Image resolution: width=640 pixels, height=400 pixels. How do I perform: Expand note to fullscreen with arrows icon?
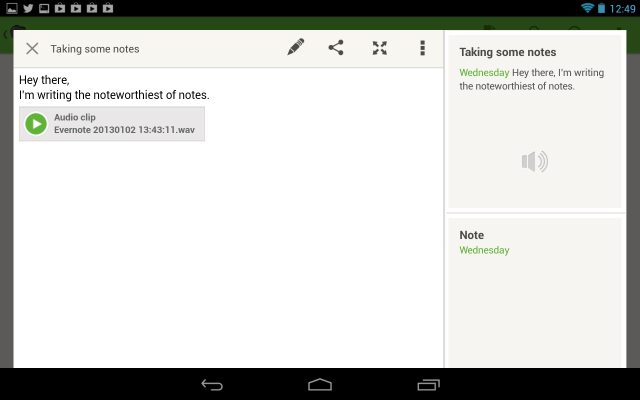(380, 48)
